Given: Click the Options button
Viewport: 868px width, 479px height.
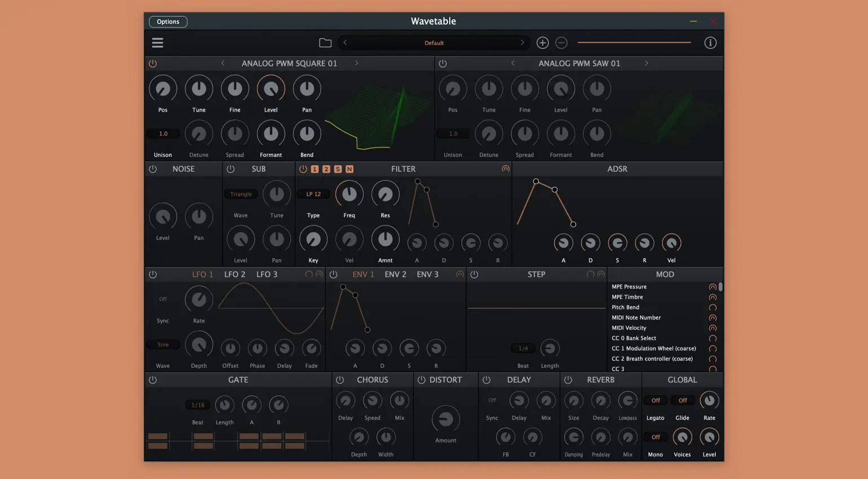Looking at the screenshot, I should (x=168, y=22).
